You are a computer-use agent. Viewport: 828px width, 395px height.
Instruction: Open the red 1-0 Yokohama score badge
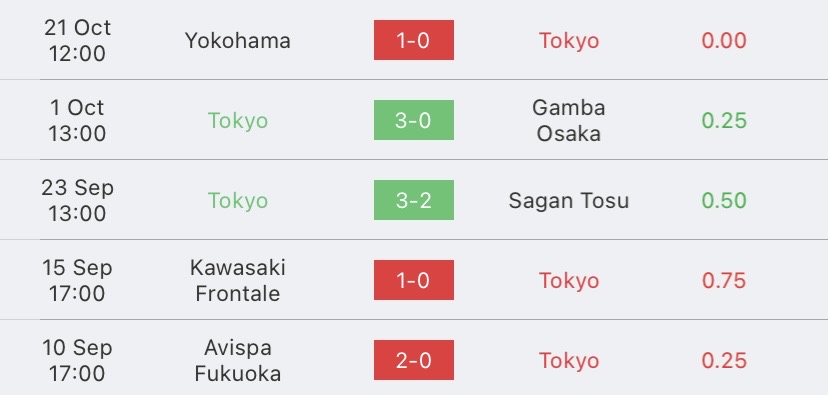click(x=413, y=40)
